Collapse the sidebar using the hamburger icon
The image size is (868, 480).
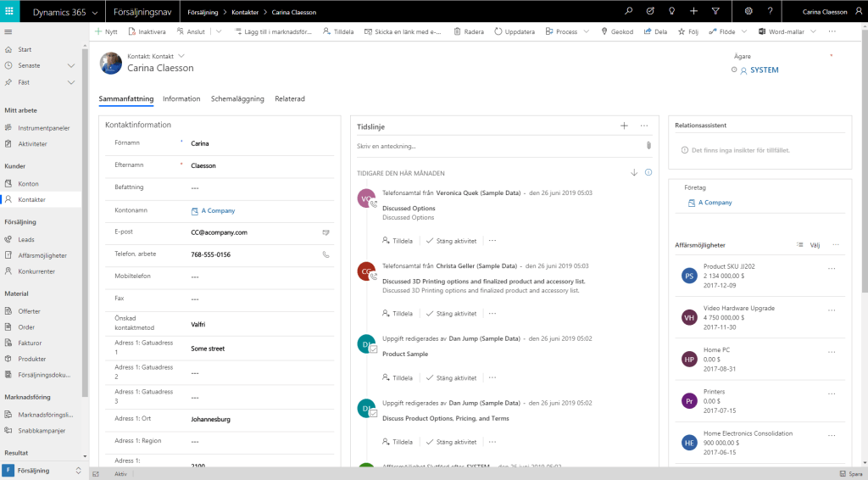tap(8, 31)
